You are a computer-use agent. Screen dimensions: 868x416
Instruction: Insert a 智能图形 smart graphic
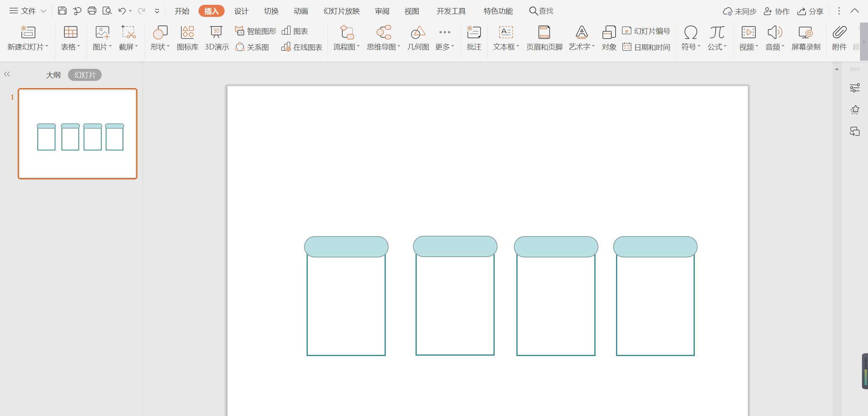click(256, 31)
